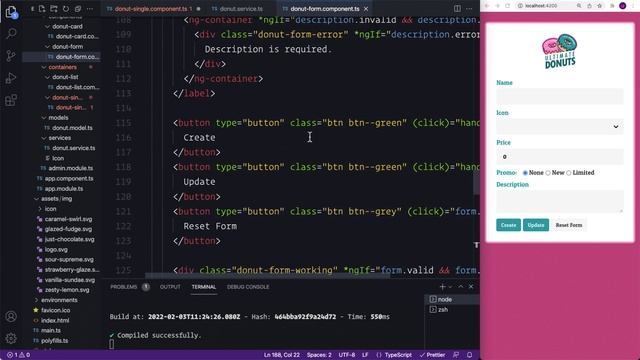Click the Price input field

[560, 157]
